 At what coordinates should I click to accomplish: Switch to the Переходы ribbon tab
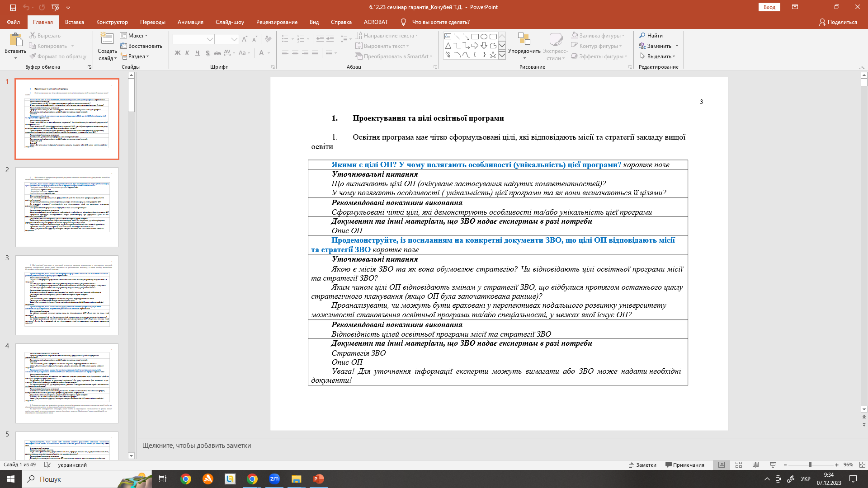coord(153,22)
